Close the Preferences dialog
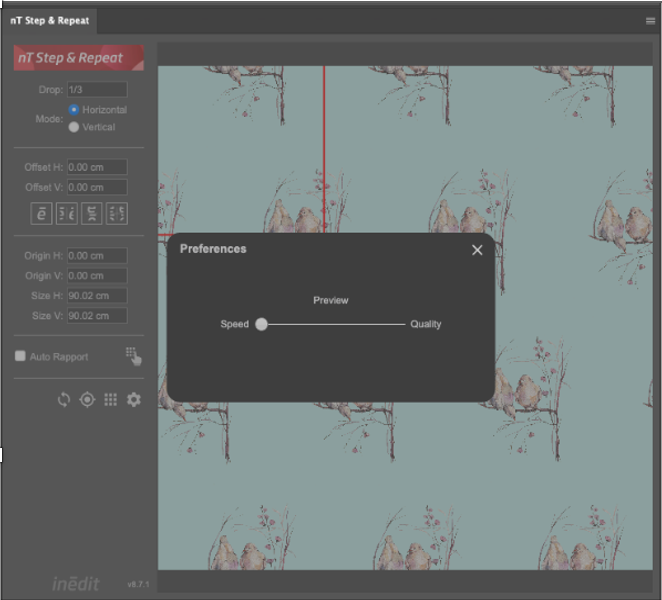This screenshot has height=600, width=662. point(477,250)
